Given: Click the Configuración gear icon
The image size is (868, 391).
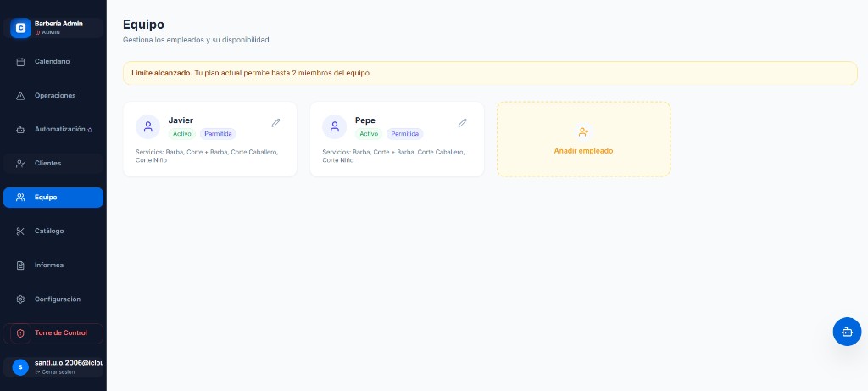Looking at the screenshot, I should point(20,299).
